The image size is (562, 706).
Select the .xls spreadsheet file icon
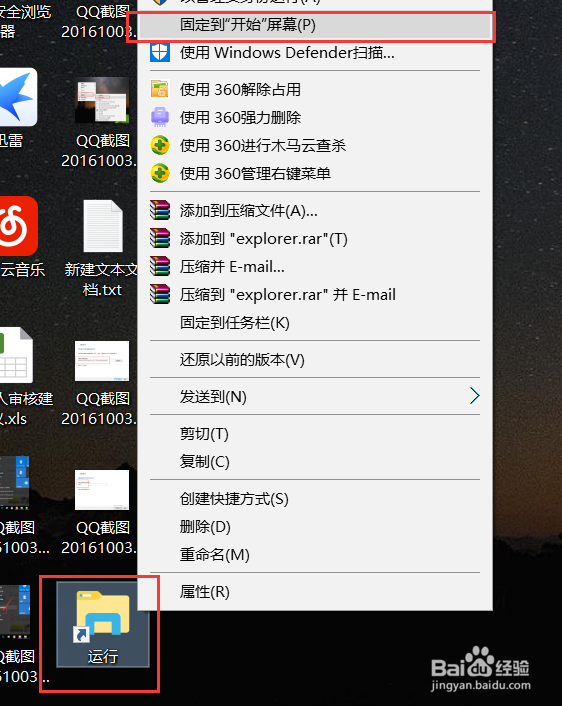tap(16, 355)
